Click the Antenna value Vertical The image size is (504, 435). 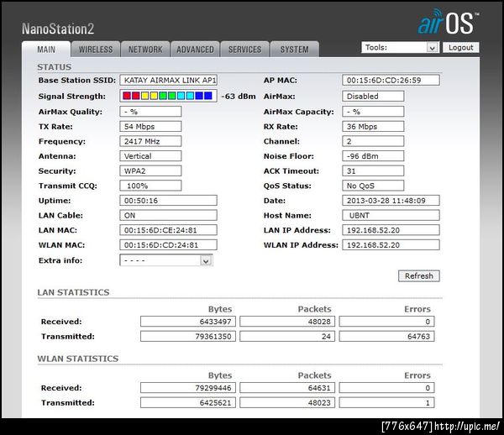150,156
